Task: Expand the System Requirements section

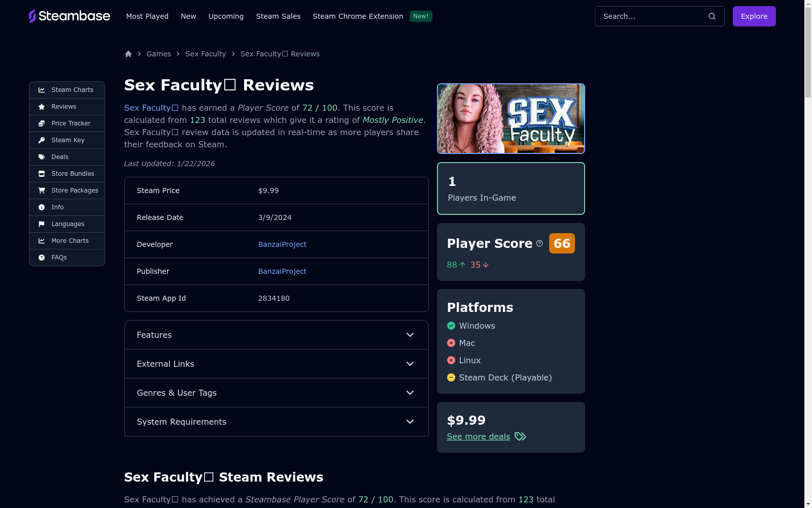Action: tap(277, 422)
